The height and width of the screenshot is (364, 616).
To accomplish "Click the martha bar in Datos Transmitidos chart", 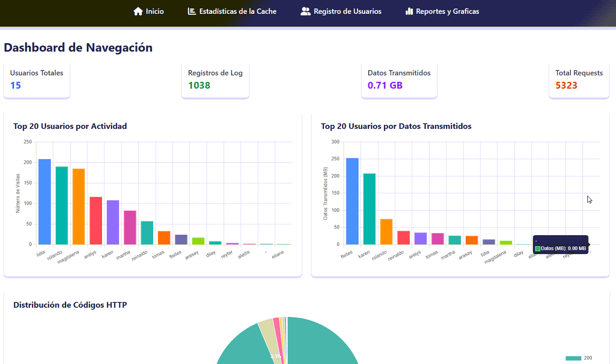I will 455,240.
